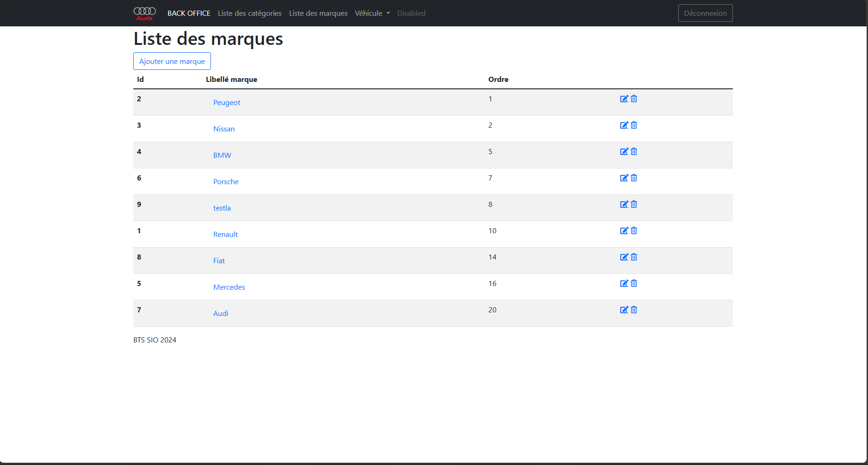Open the BMW brand link
The image size is (868, 465).
coord(222,155)
